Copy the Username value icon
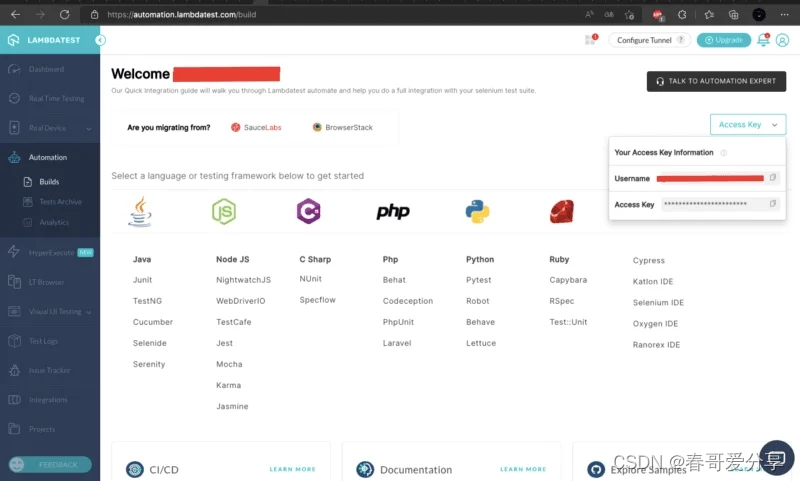The height and width of the screenshot is (481, 800). pyautogui.click(x=772, y=178)
